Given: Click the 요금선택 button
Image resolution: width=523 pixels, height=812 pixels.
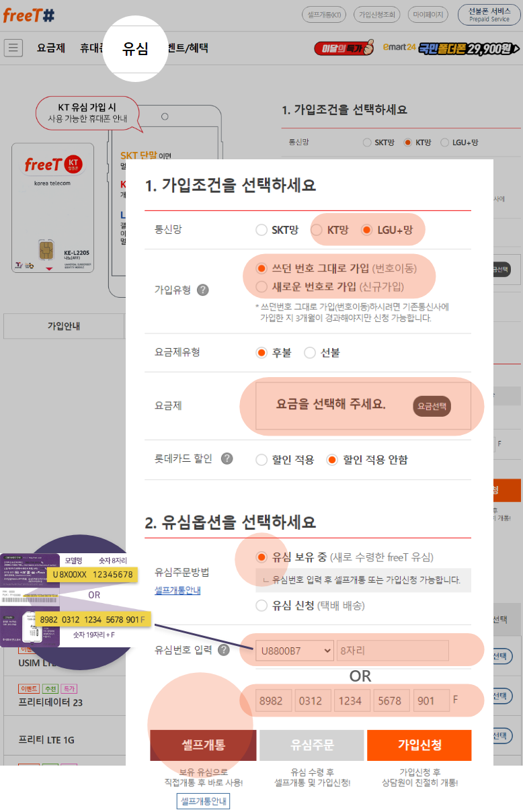Looking at the screenshot, I should click(x=432, y=406).
